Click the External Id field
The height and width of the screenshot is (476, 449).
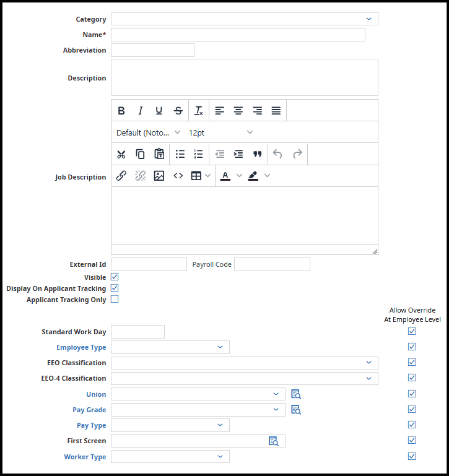[x=149, y=264]
